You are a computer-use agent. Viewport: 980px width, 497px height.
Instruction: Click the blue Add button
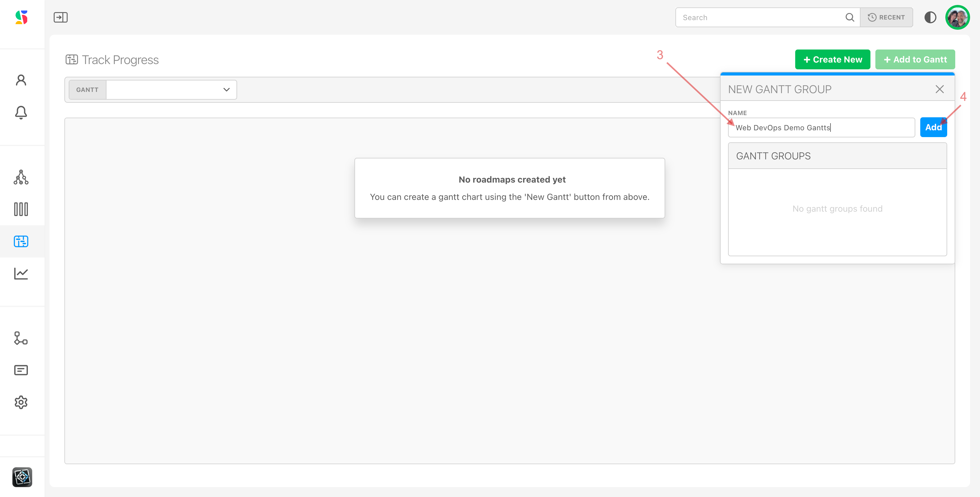click(x=933, y=127)
